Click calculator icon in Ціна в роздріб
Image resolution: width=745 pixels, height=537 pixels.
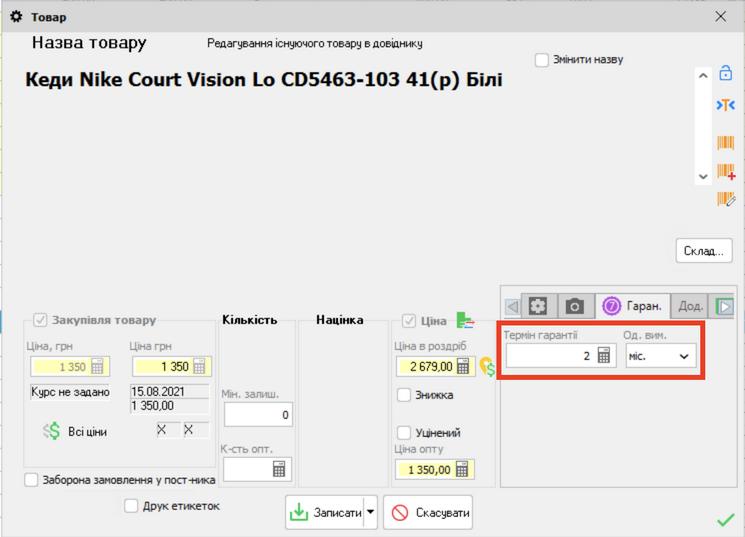pyautogui.click(x=463, y=367)
